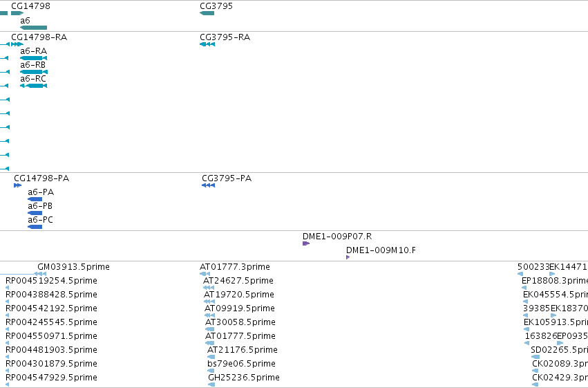Select EST AT19720.5prime

pyautogui.click(x=239, y=295)
